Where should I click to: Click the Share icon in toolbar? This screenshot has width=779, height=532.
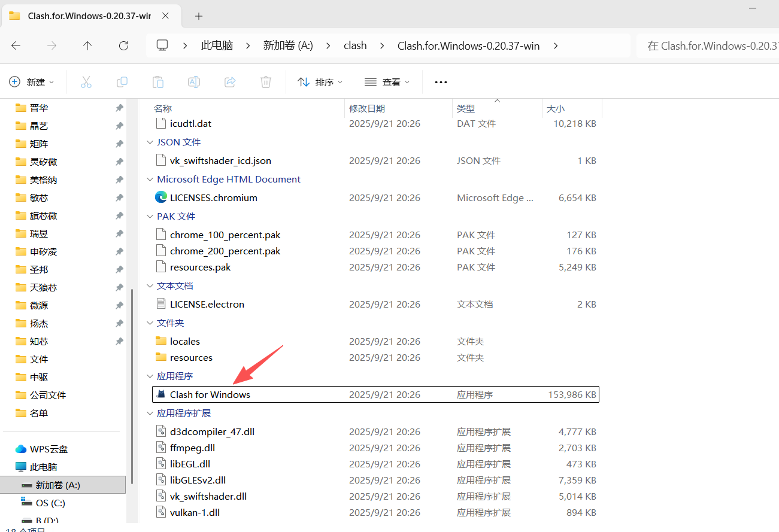[230, 82]
